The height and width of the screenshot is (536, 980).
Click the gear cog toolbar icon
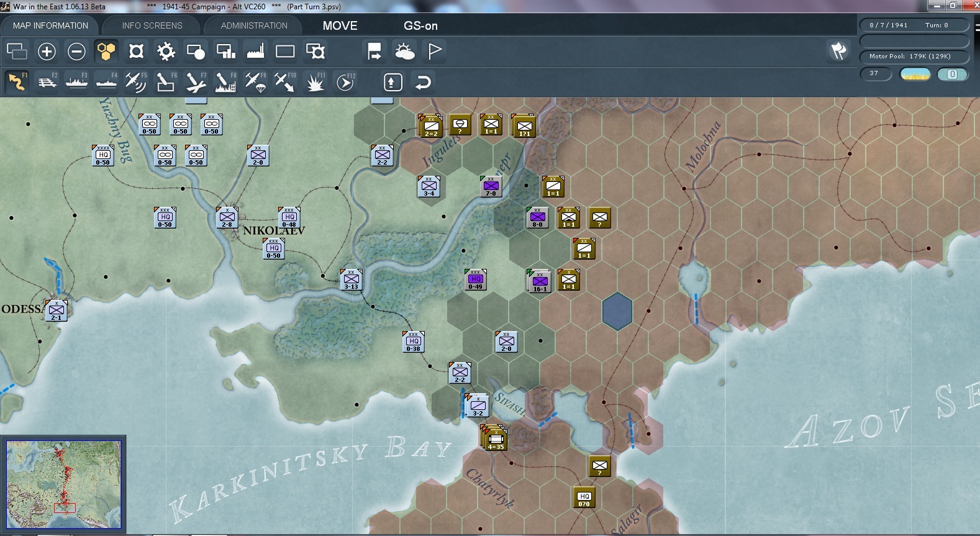click(x=166, y=52)
